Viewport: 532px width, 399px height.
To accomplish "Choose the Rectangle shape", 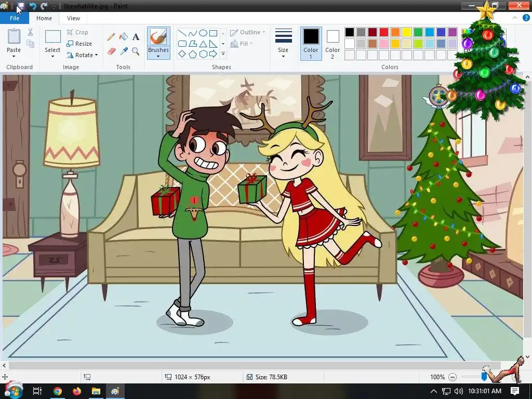I will point(213,33).
